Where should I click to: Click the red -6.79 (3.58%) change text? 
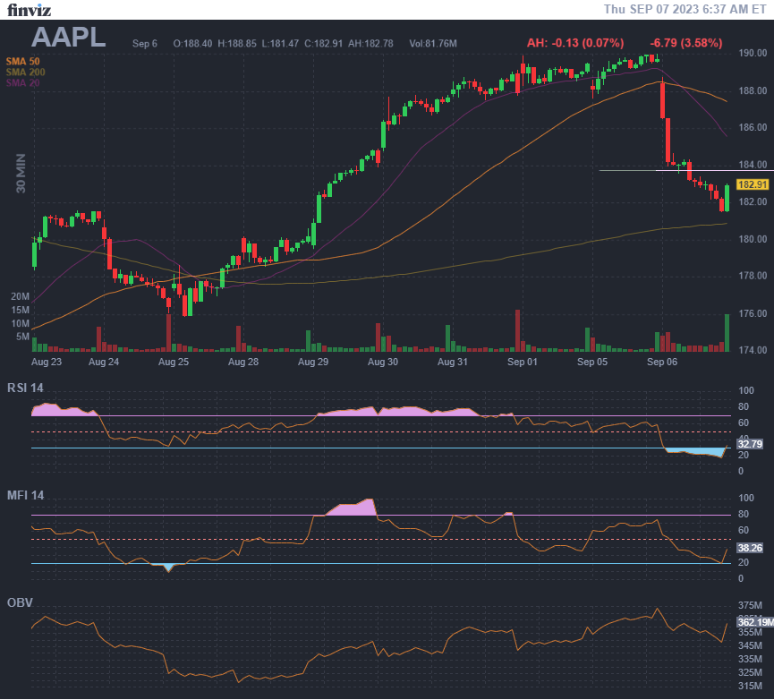[685, 43]
